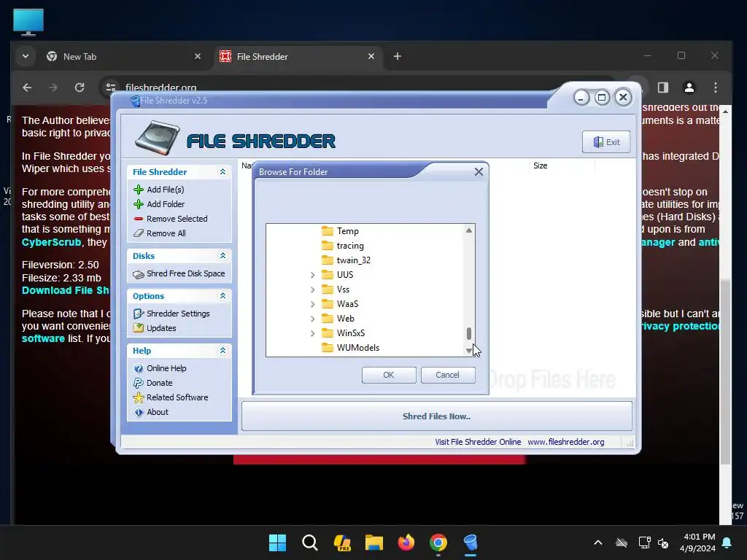
Task: Click the hard disk File Shredder logo
Action: click(158, 139)
